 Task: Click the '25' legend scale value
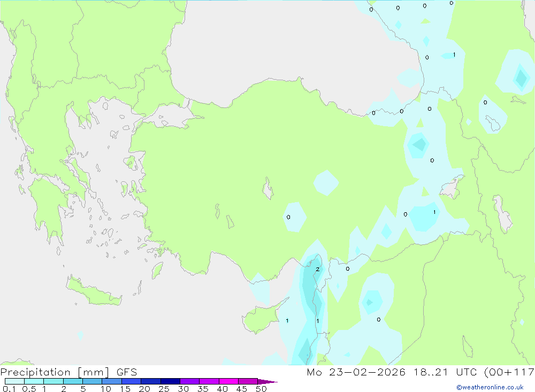coord(164,389)
